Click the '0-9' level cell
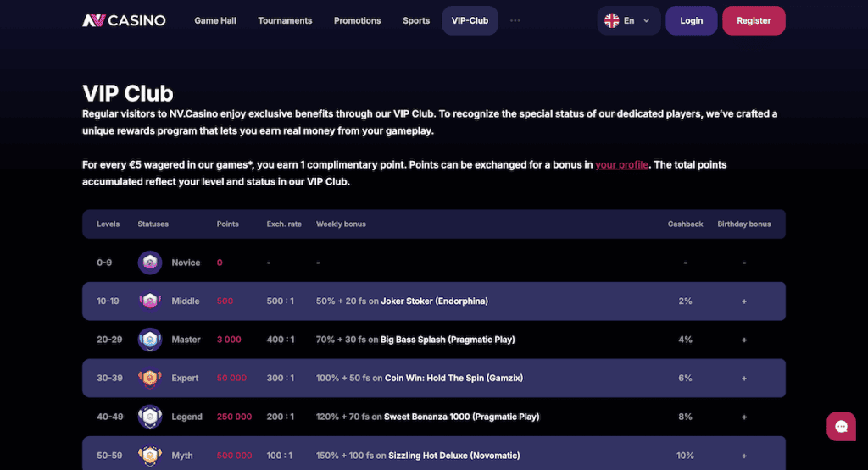This screenshot has width=868, height=470. [104, 263]
